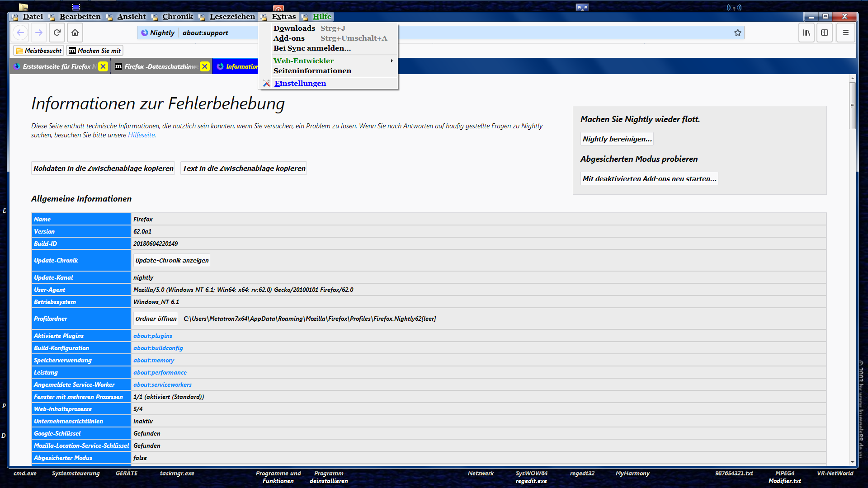Screen dimensions: 868x488
Task: Close the Erststartseite für Firefox tab
Action: [103, 66]
